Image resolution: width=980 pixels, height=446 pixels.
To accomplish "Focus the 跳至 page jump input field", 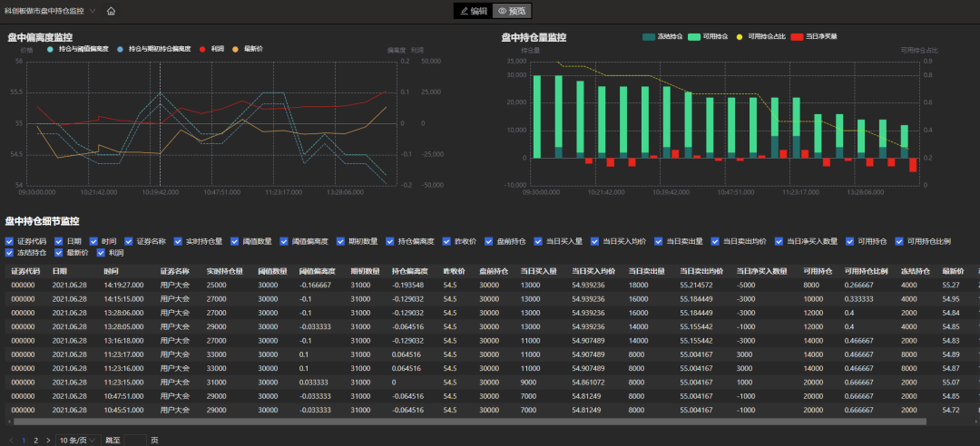I will (x=135, y=441).
